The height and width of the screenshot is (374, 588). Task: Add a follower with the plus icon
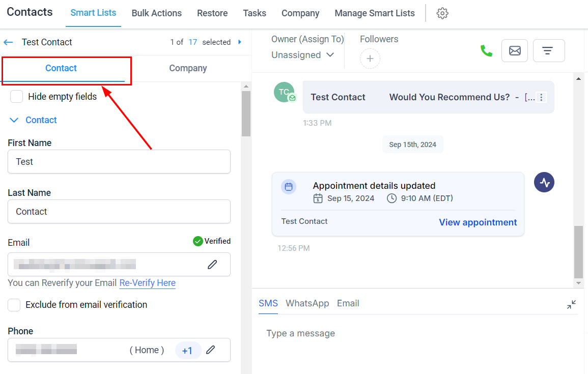(370, 59)
